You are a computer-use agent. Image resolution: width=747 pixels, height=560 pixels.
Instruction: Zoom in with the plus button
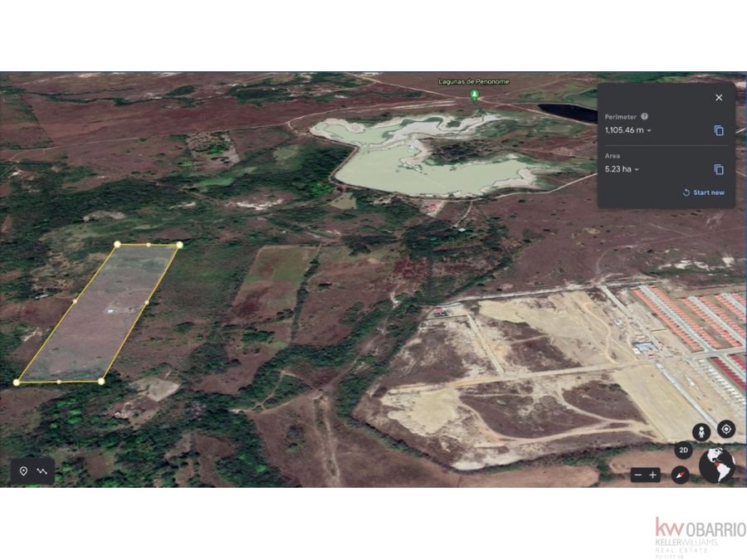652,475
